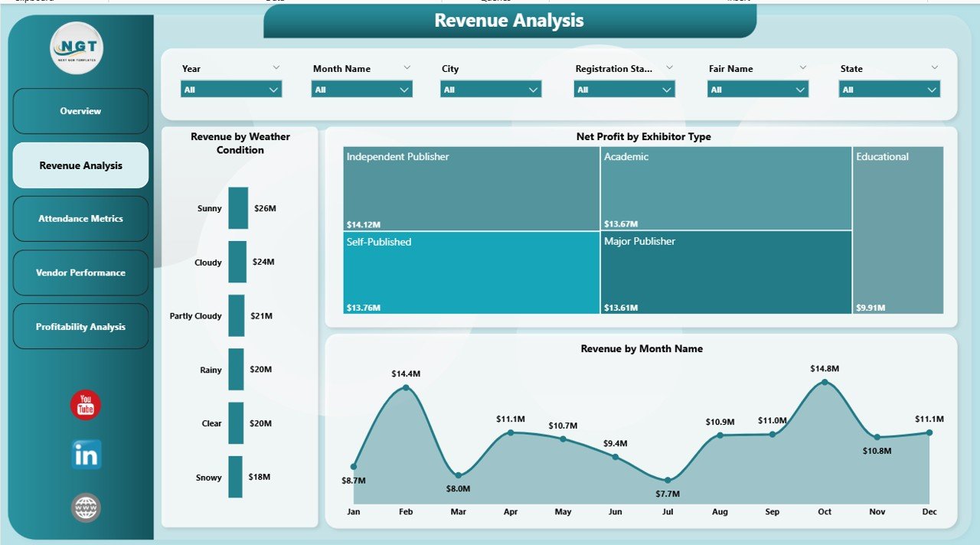
Task: Open the YouTube icon link
Action: pyautogui.click(x=86, y=405)
